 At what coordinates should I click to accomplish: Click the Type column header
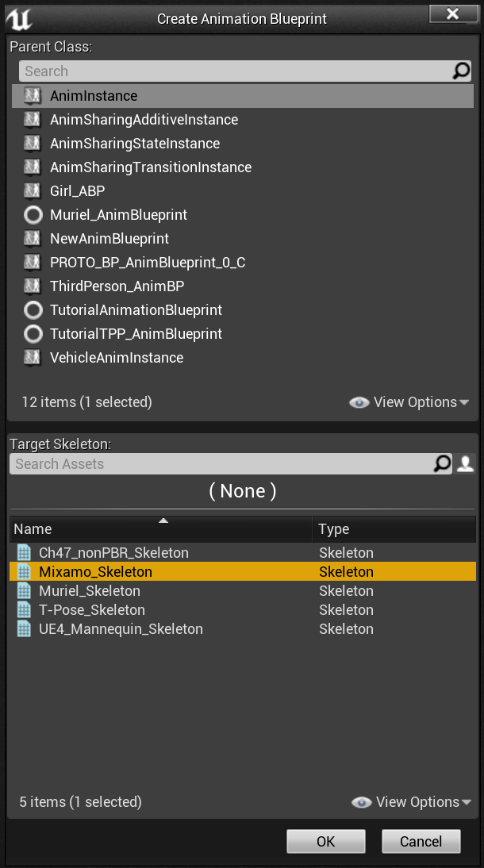click(394, 528)
